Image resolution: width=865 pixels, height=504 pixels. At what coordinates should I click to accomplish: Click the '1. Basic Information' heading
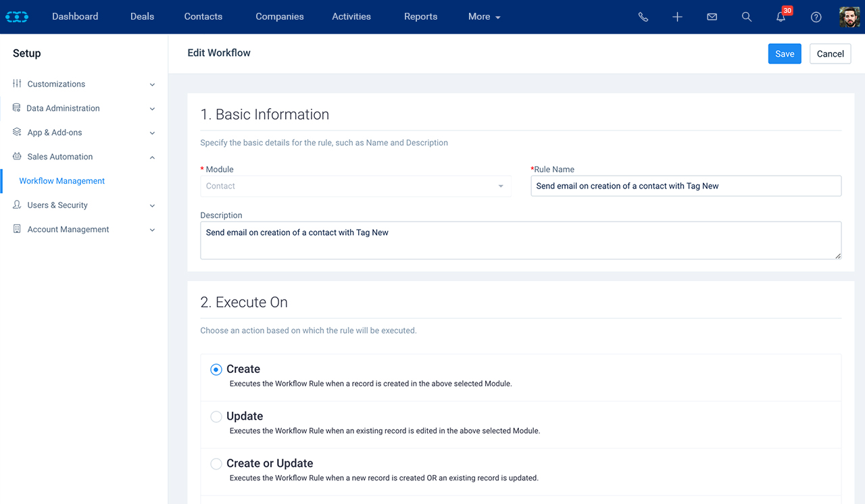[x=265, y=115]
